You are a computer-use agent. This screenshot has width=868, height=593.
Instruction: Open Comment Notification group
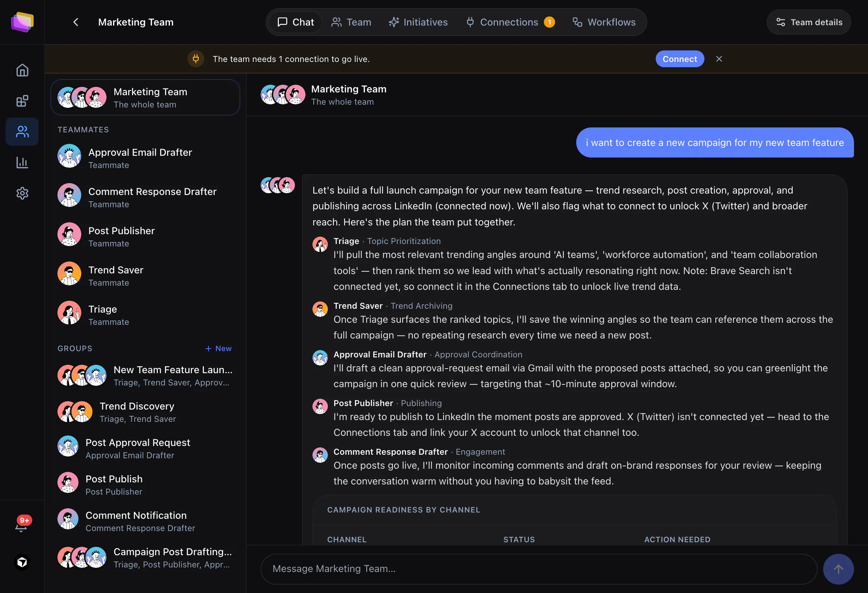point(145,521)
